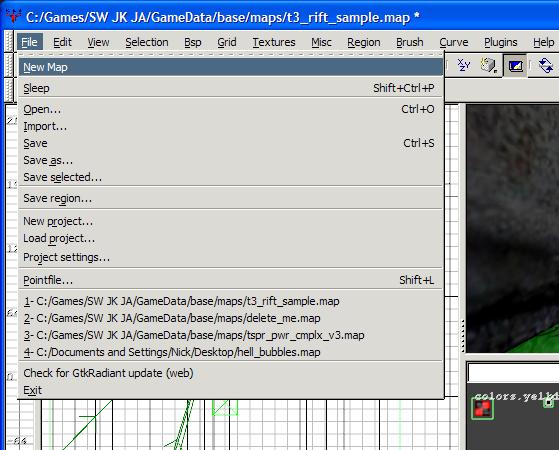Click the GtkRadiant title bar logo
Image resolution: width=559 pixels, height=450 pixels.
[13, 16]
